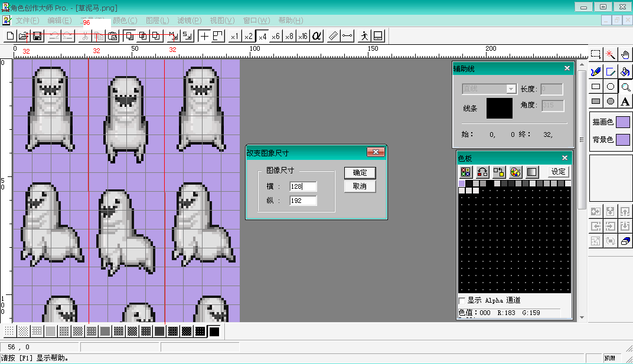Choose the paint bucket fill tool
Image resolution: width=633 pixels, height=364 pixels.
click(x=625, y=72)
